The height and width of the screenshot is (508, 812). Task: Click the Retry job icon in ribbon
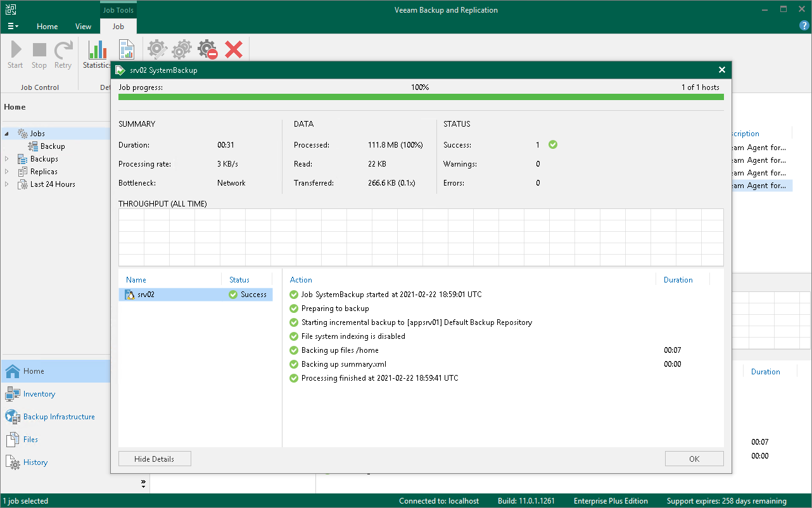pos(63,49)
